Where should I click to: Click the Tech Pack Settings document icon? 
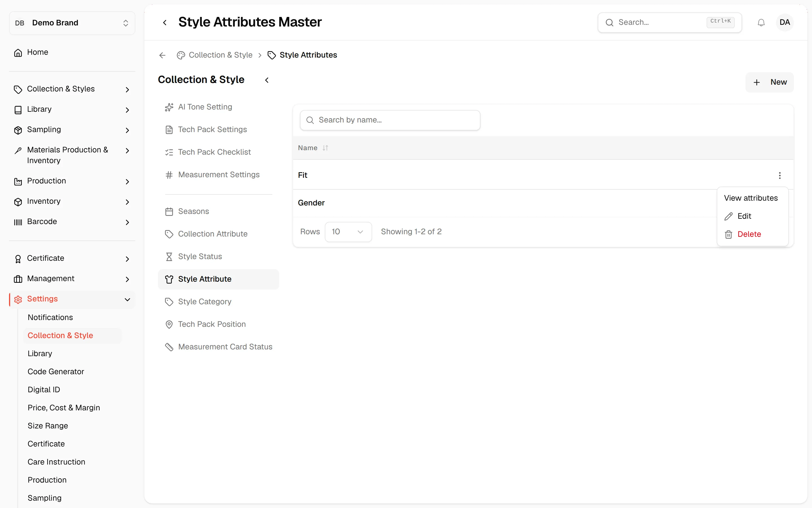169,130
